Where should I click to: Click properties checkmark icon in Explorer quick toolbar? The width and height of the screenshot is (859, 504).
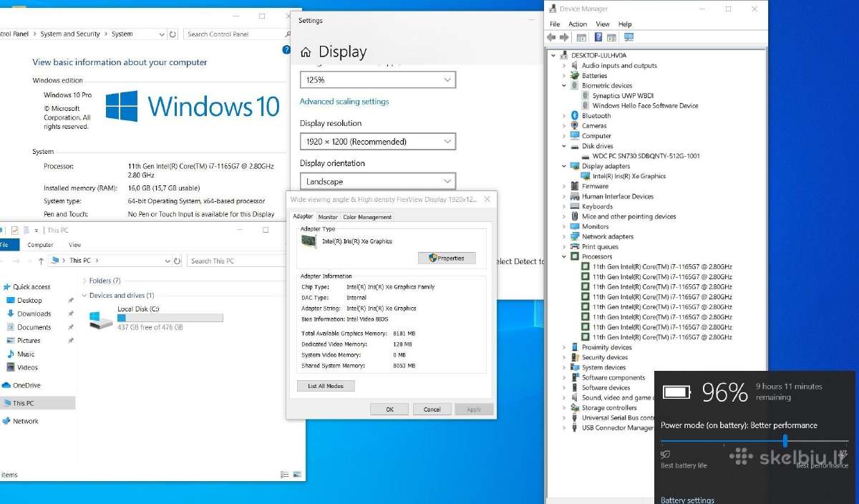click(x=15, y=231)
